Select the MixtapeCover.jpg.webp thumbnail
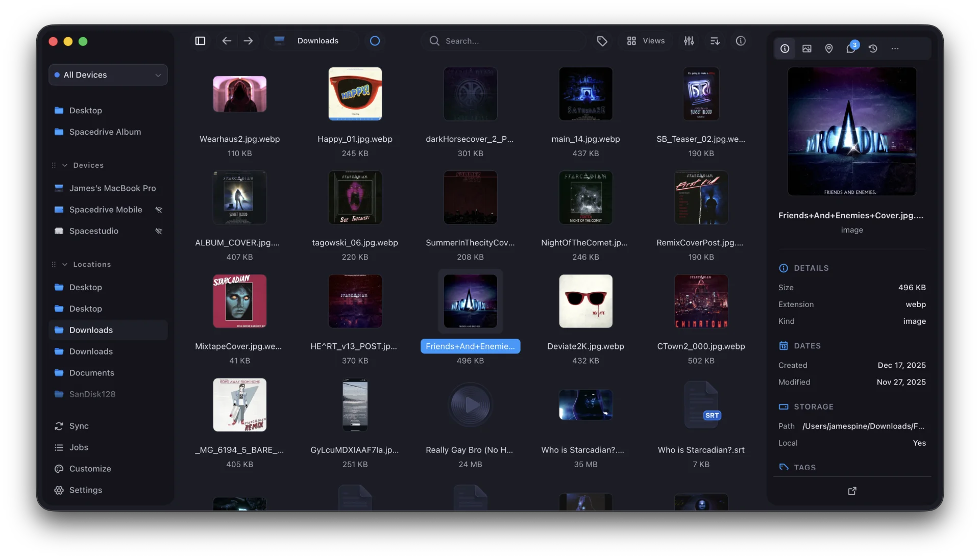This screenshot has height=559, width=980. [239, 301]
